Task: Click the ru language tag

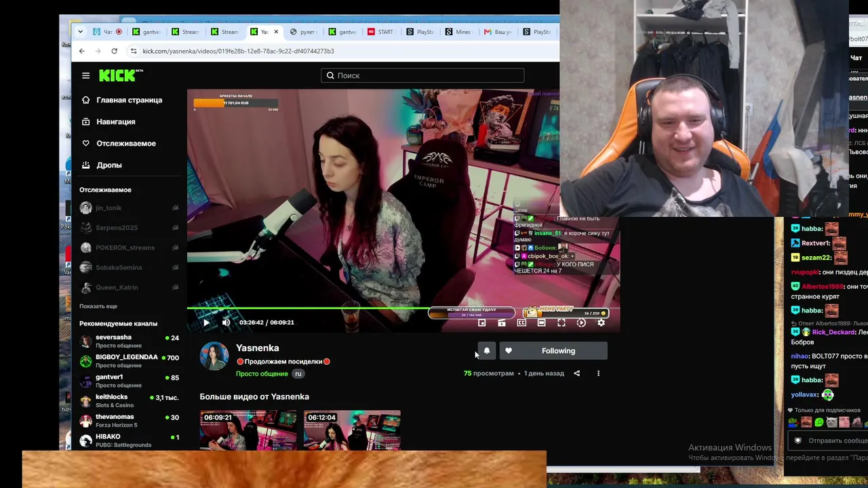Action: [298, 374]
